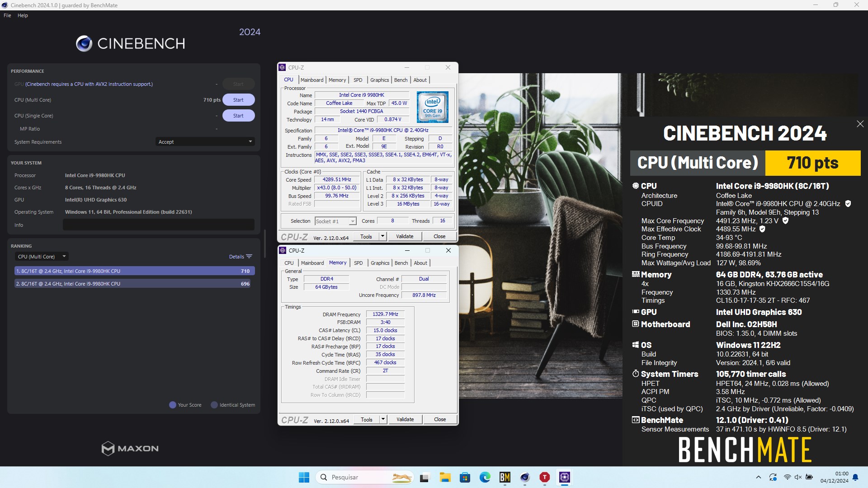The image size is (868, 488).
Task: Click CPU-Z icon in top window title
Action: pos(283,67)
